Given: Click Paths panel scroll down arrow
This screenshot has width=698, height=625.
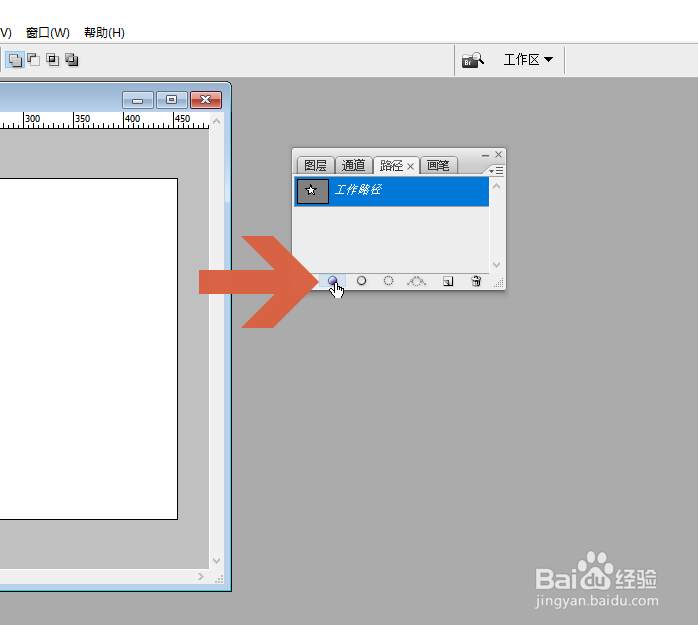Looking at the screenshot, I should (x=497, y=264).
